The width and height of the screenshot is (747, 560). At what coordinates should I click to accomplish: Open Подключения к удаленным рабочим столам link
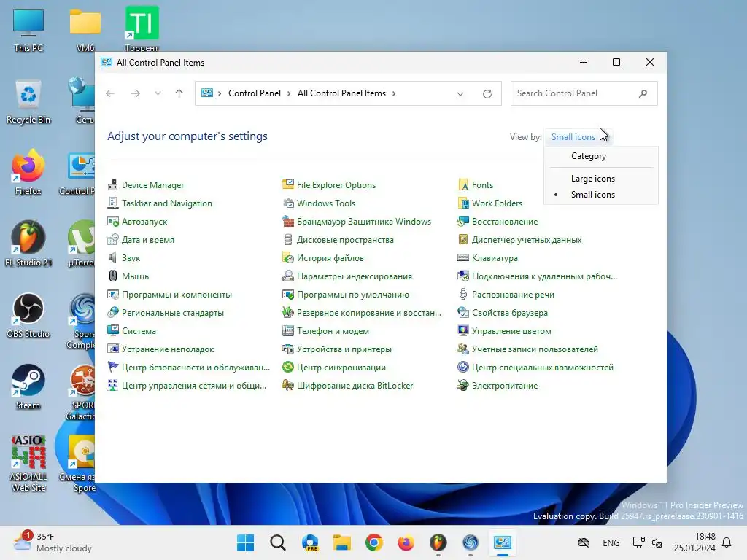[x=544, y=276]
